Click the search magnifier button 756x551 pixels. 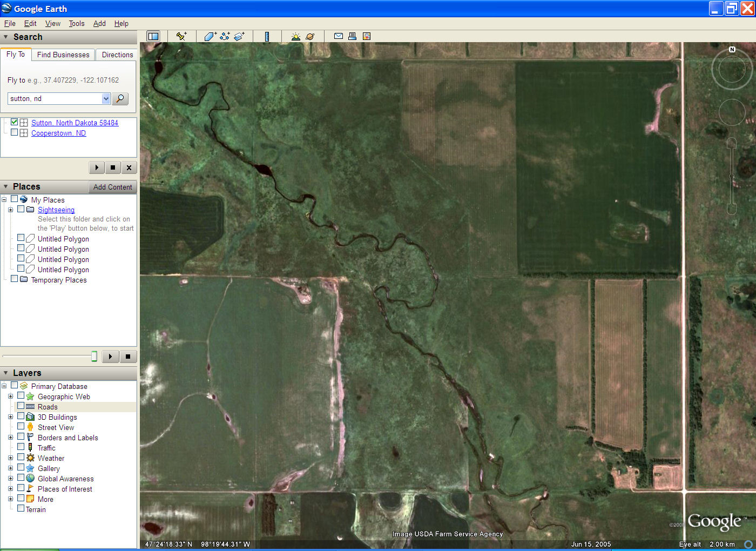coord(120,98)
